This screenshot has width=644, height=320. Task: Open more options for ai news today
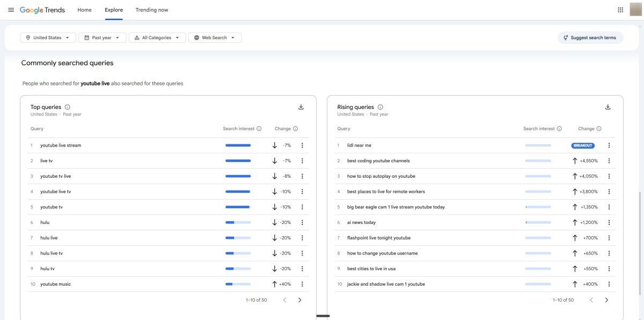(x=609, y=222)
